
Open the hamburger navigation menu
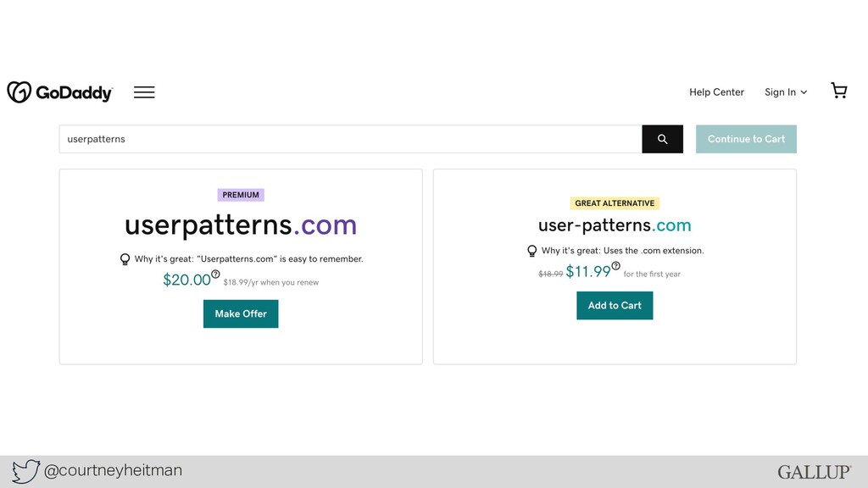[144, 92]
